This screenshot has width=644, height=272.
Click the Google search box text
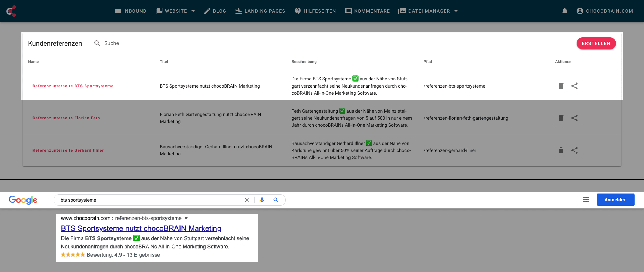click(78, 200)
